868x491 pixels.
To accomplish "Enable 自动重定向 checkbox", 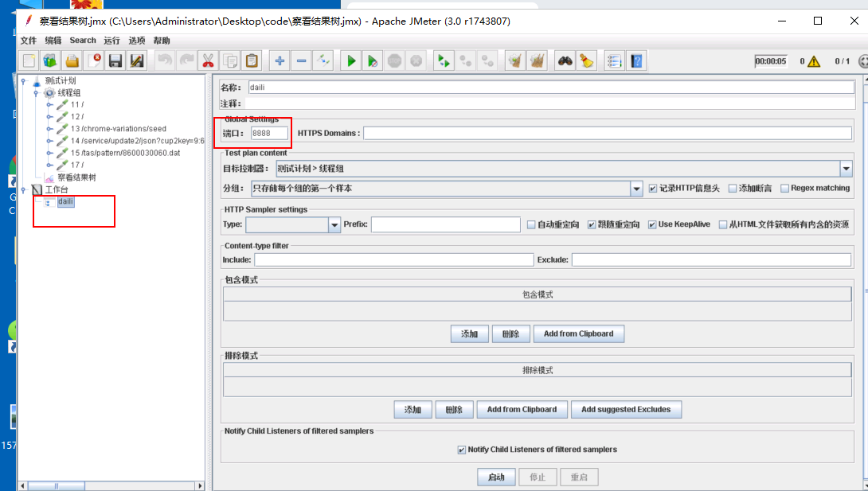I will point(531,224).
